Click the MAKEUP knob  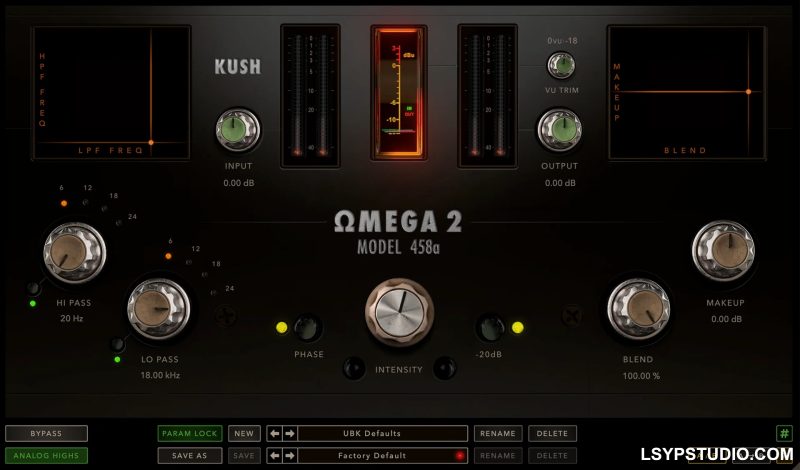click(723, 251)
